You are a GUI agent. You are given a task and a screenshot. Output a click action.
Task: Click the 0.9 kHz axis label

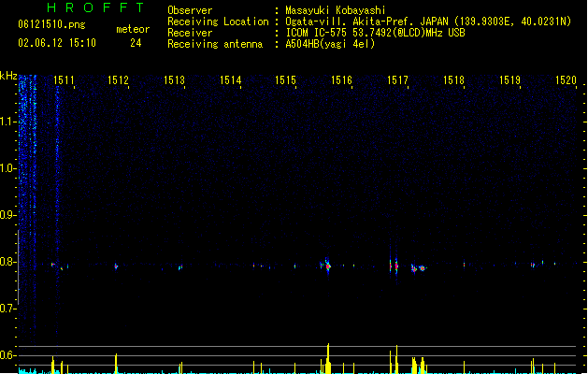(x=7, y=215)
